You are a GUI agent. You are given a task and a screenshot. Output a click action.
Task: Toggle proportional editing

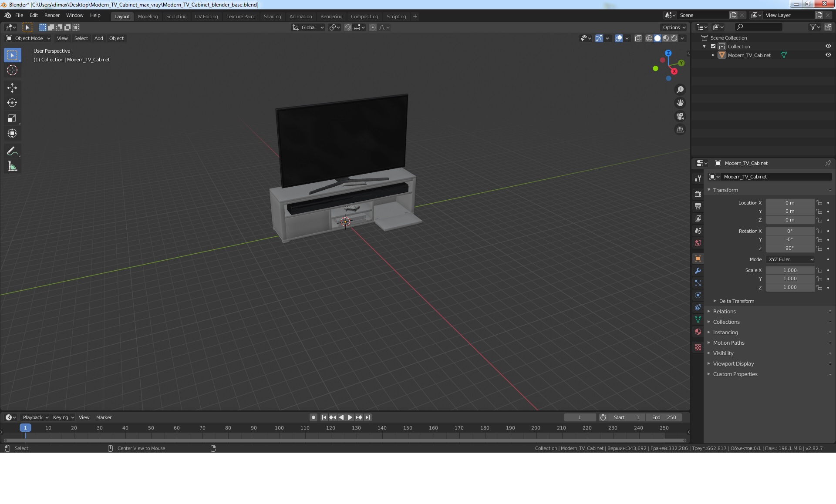373,27
